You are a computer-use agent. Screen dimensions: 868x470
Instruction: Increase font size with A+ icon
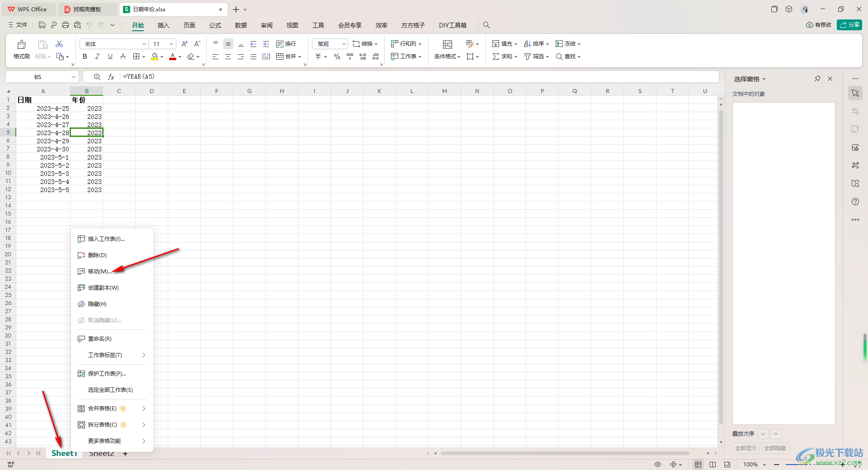tap(184, 44)
